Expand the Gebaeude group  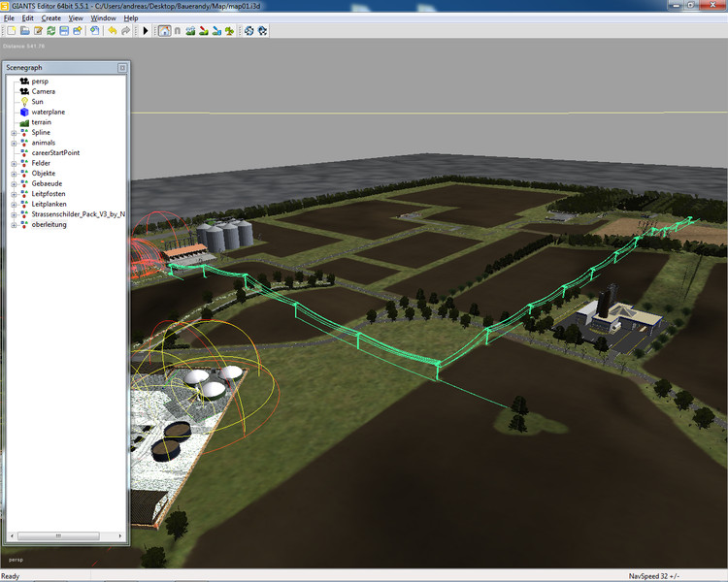point(14,183)
